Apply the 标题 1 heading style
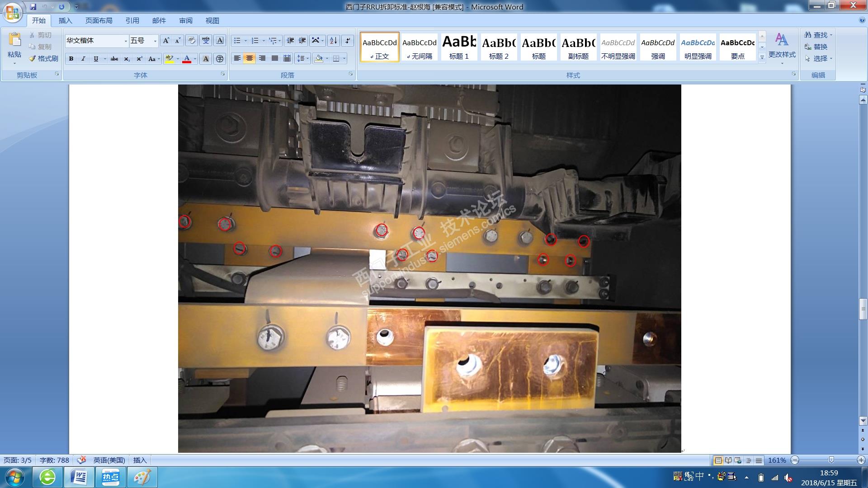 pos(458,47)
